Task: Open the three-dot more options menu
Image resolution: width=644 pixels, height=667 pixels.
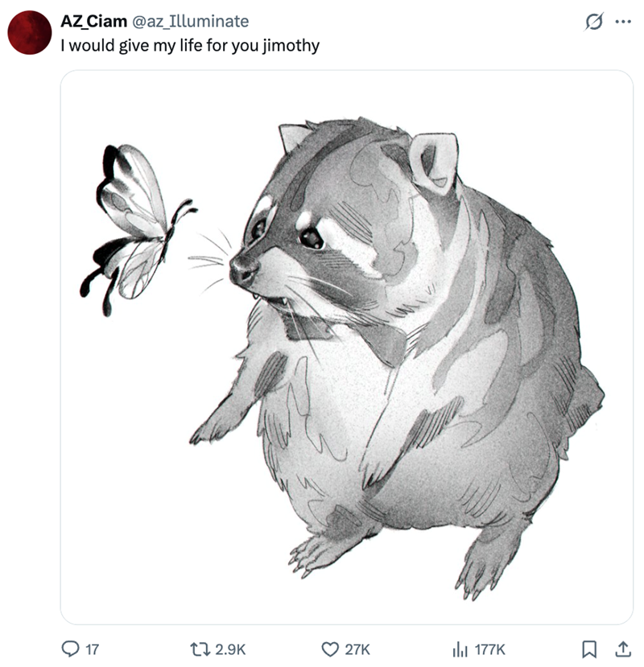Action: coord(623,21)
